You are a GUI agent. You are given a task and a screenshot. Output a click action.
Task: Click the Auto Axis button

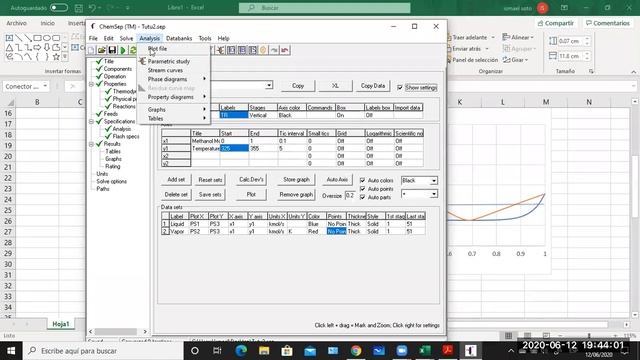(x=337, y=180)
